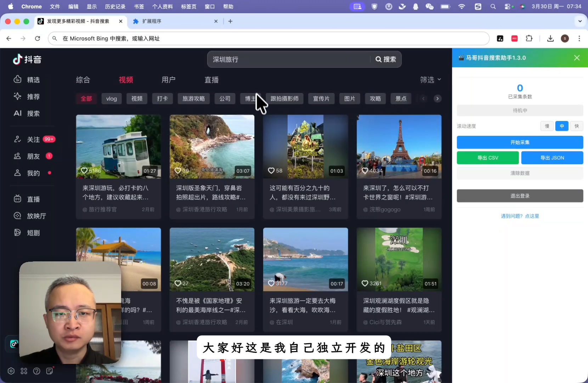Click the 搜索 button

click(x=386, y=59)
